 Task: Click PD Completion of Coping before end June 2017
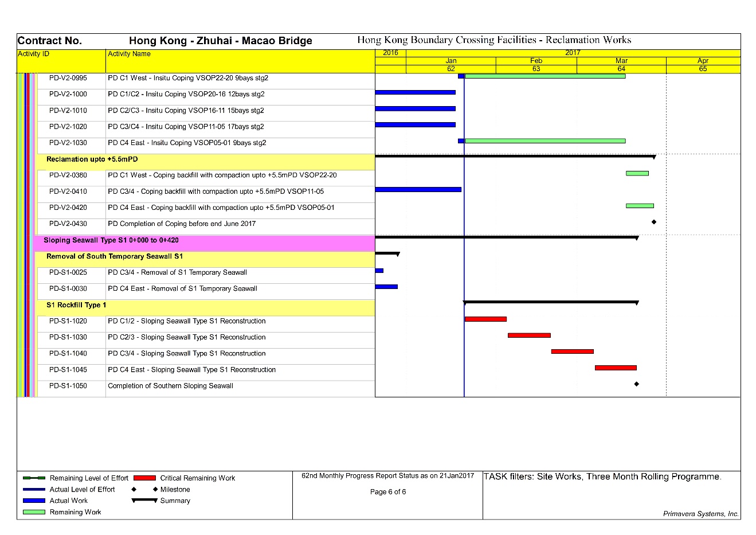tap(182, 224)
